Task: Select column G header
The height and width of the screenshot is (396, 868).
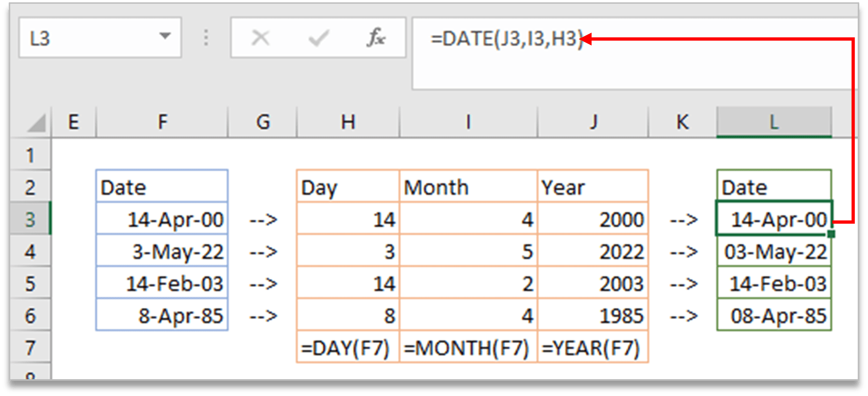Action: 262,122
